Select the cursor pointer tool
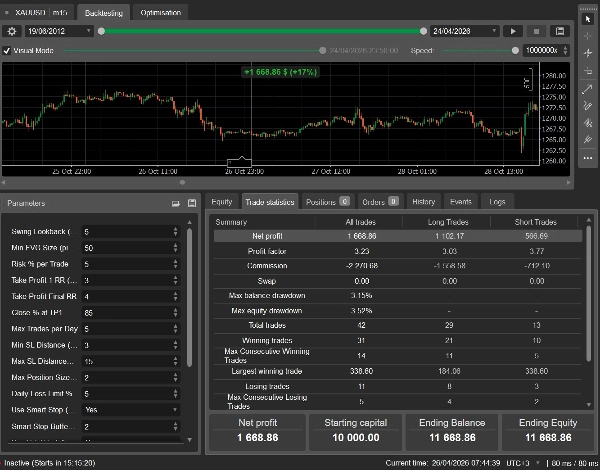The height and width of the screenshot is (470, 600). click(588, 19)
